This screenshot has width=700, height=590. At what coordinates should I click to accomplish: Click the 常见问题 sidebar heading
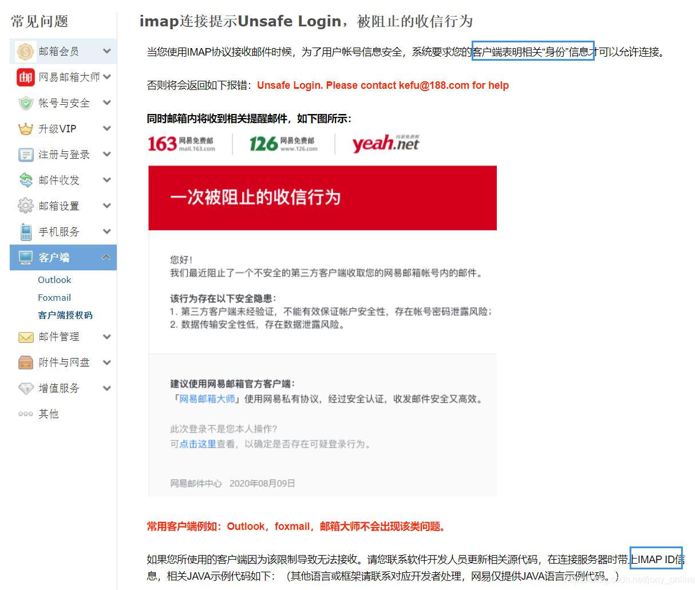click(39, 22)
